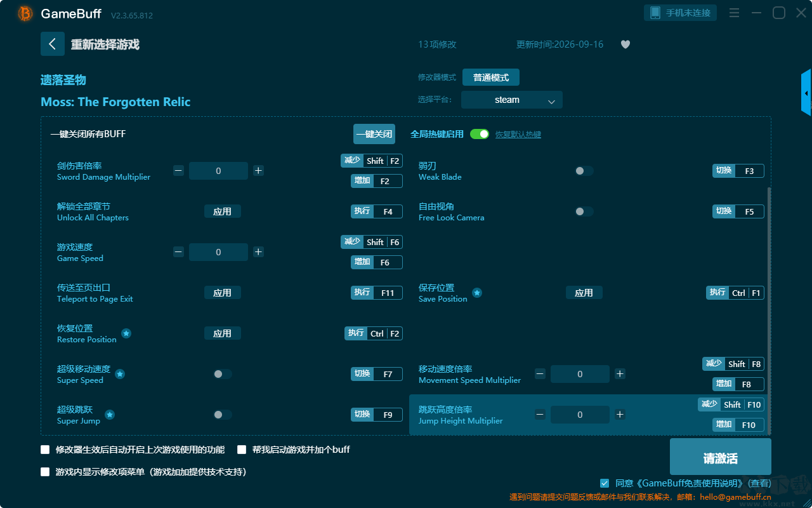
Task: Increase Jump Height Multiplier with plus
Action: [x=620, y=415]
